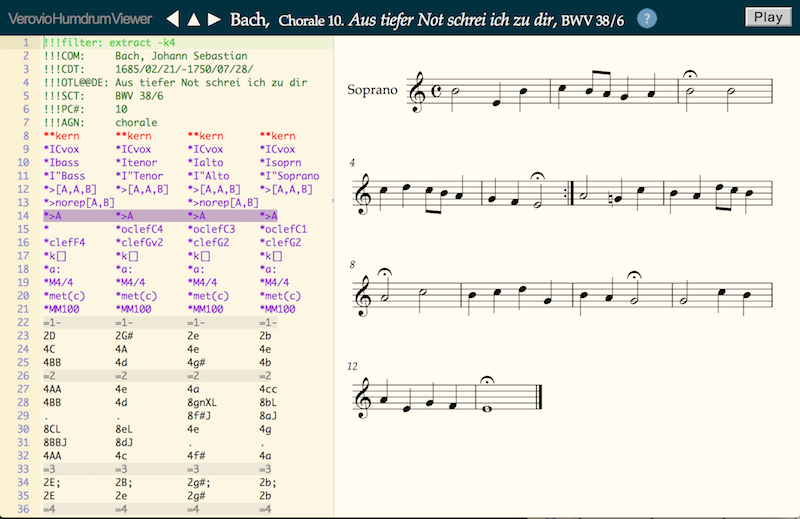
Task: Click the next chorale right arrow
Action: [214, 19]
